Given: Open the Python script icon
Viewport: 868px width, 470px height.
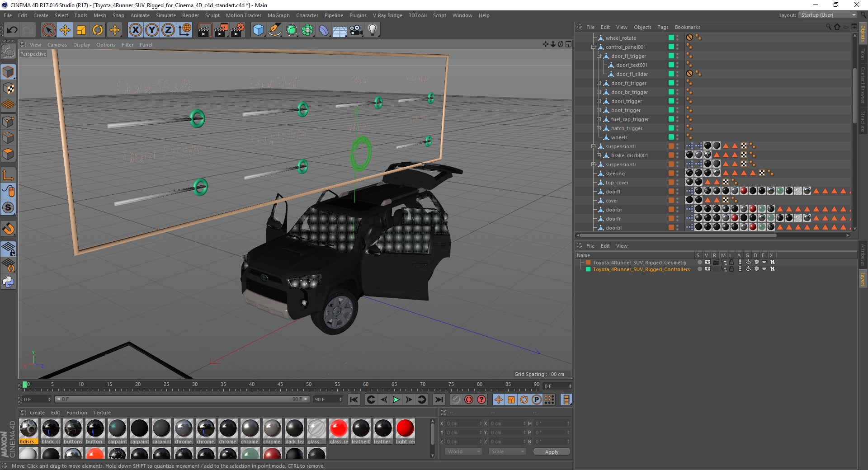Looking at the screenshot, I should pos(8,282).
